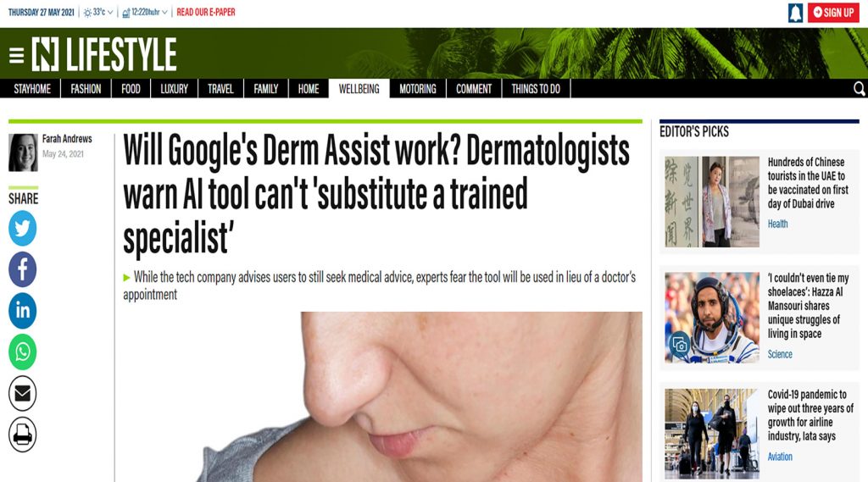Expand the weather temperature dropdown
This screenshot has width=868, height=482.
point(98,12)
